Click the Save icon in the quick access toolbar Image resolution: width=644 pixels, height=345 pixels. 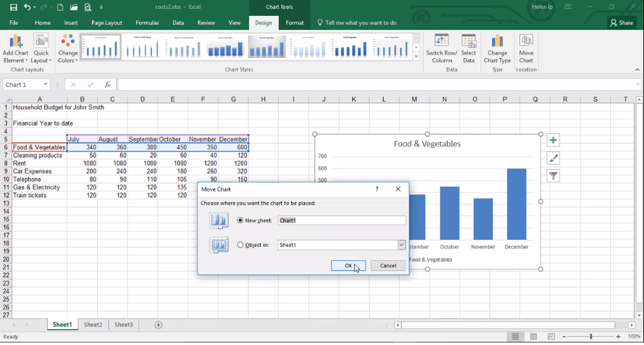13,7
